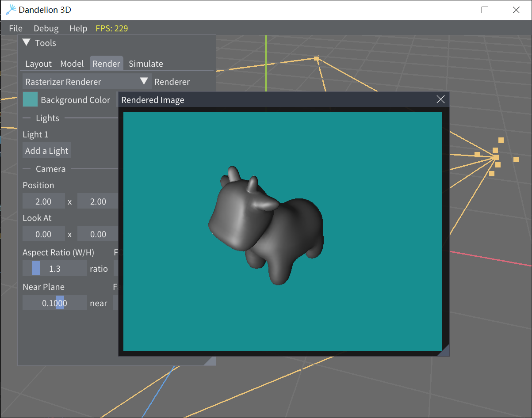Expand the Light 1 entry
532x418 pixels.
pyautogui.click(x=35, y=134)
